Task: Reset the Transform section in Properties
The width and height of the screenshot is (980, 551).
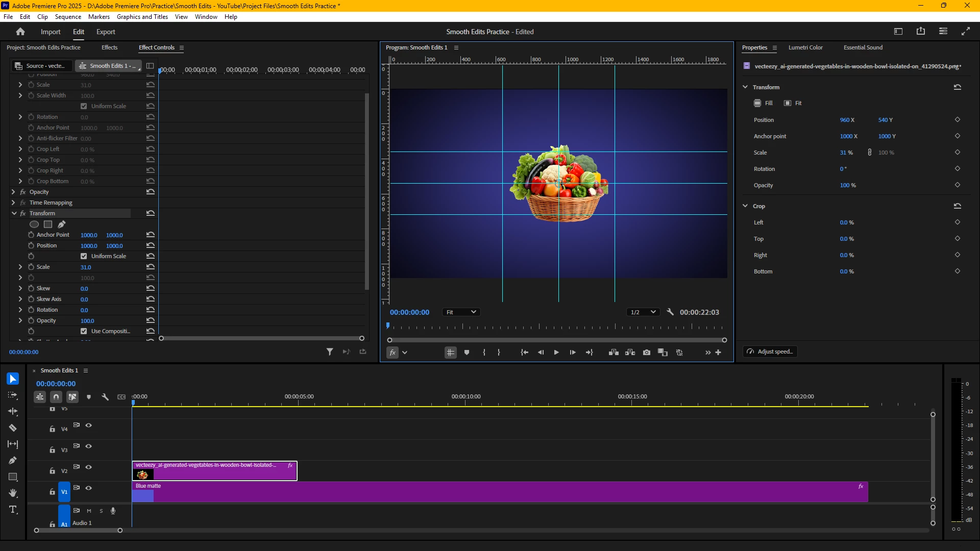Action: [957, 87]
